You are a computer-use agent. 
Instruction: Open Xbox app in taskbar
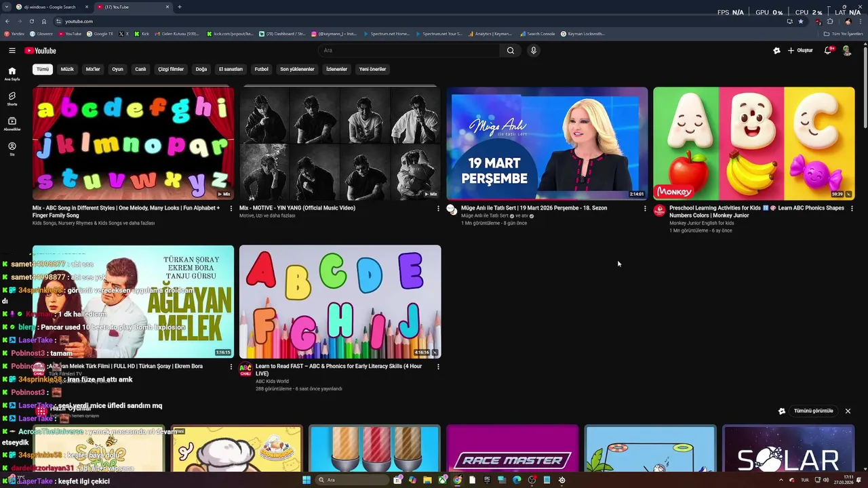coord(443,480)
